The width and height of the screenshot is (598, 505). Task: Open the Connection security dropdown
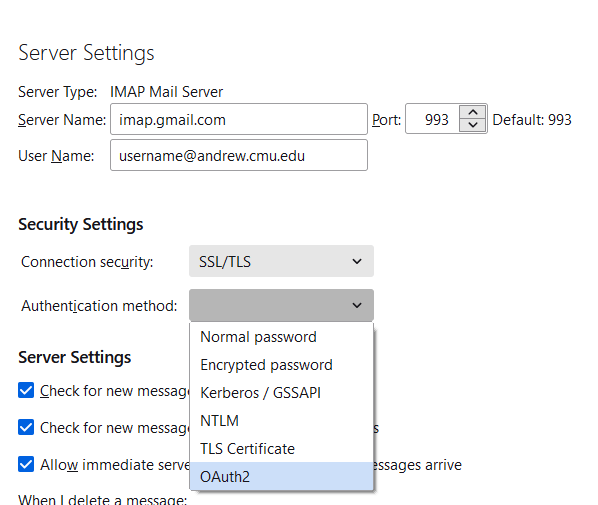tap(281, 261)
